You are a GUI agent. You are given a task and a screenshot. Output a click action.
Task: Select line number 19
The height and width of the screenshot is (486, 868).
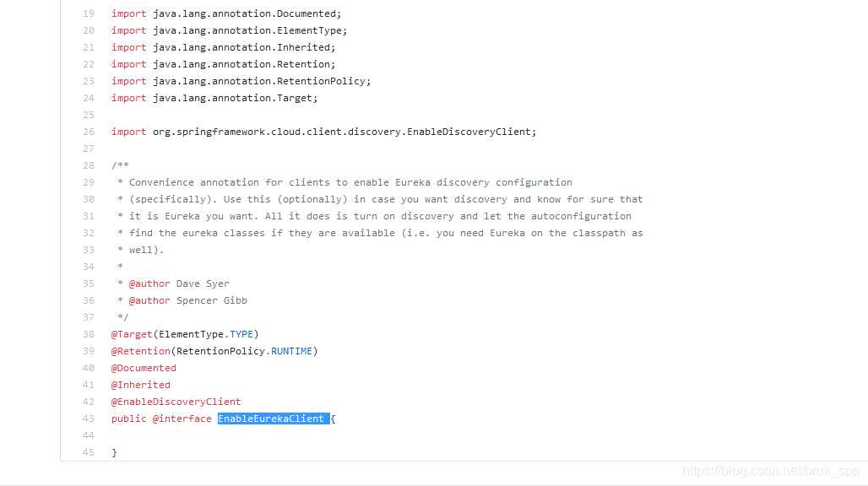click(89, 13)
